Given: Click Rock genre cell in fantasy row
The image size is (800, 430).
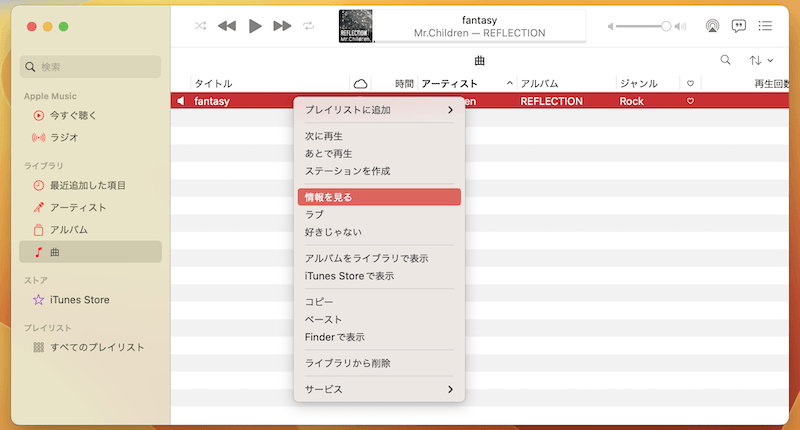Looking at the screenshot, I should 632,101.
